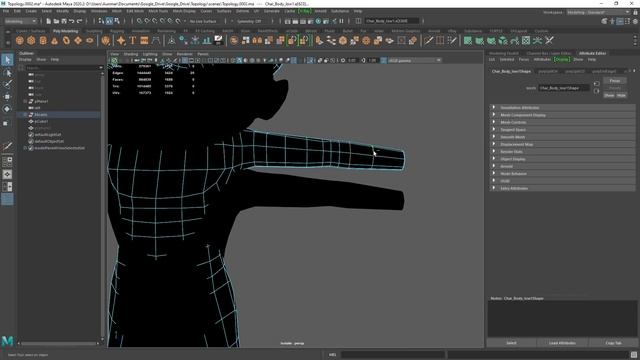Create a polygon disc from the shelf
This screenshot has height=360, width=640.
(x=90, y=40)
